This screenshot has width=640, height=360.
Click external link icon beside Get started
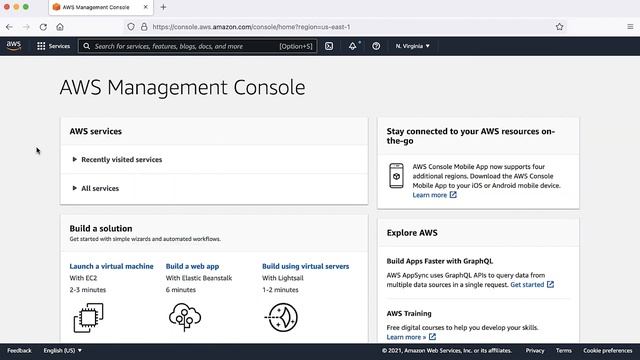click(550, 284)
